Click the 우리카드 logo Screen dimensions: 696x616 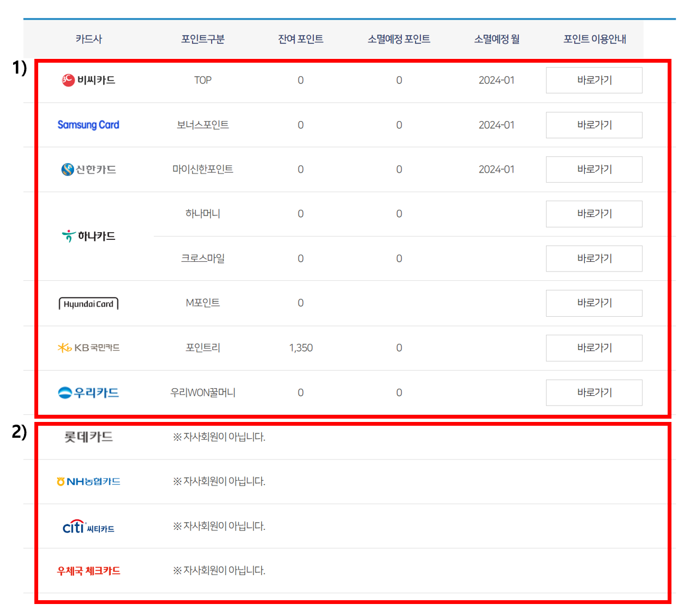coord(88,392)
